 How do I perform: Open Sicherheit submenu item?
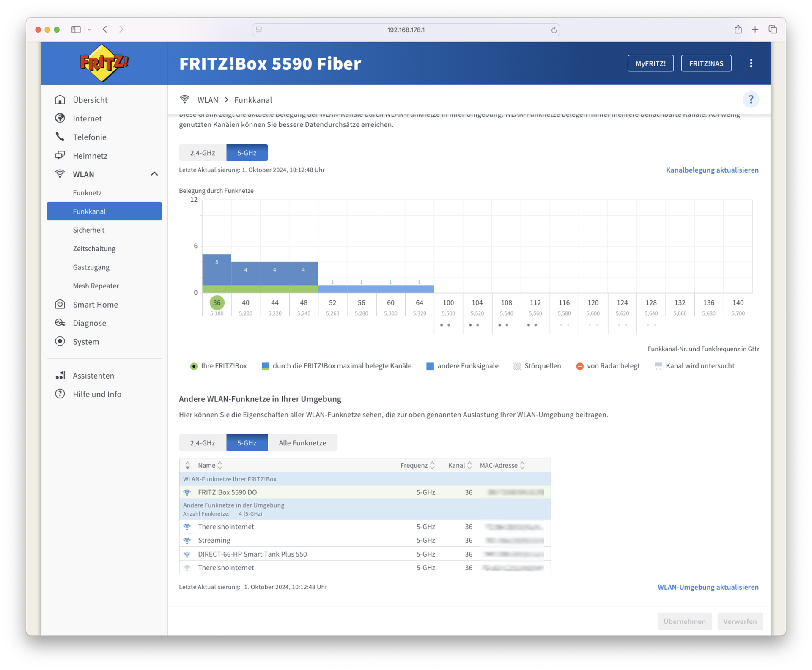coord(104,230)
